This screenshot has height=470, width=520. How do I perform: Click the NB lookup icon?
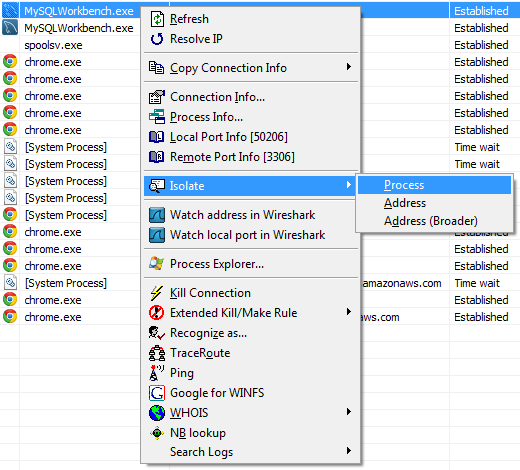pyautogui.click(x=157, y=433)
